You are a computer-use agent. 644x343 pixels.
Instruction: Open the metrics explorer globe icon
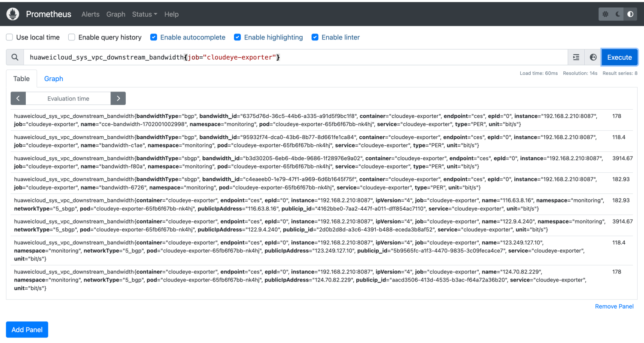coord(593,57)
